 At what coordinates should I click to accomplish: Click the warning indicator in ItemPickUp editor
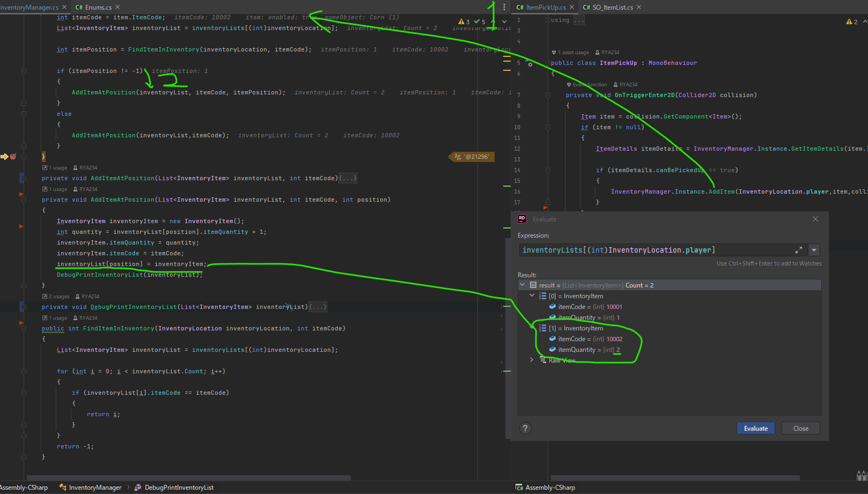click(852, 21)
